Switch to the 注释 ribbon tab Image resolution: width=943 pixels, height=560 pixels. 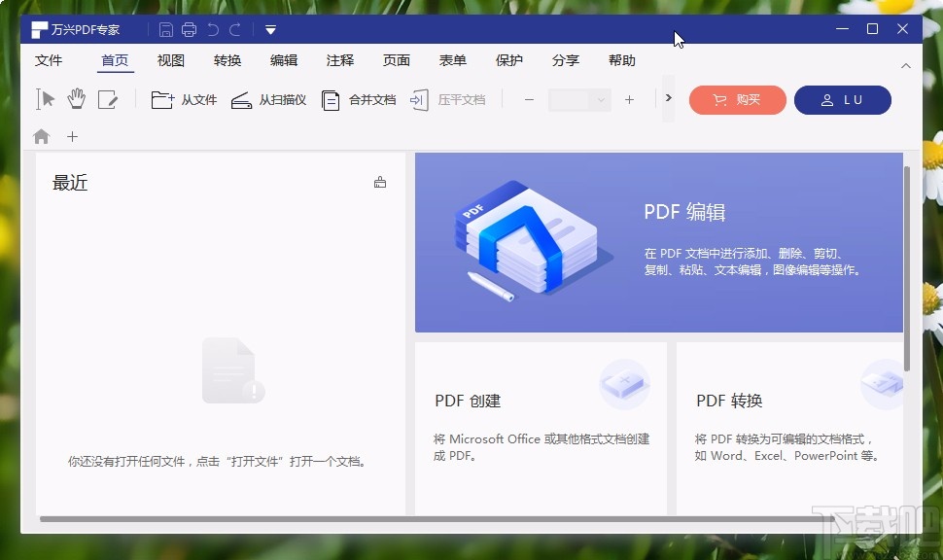click(339, 60)
